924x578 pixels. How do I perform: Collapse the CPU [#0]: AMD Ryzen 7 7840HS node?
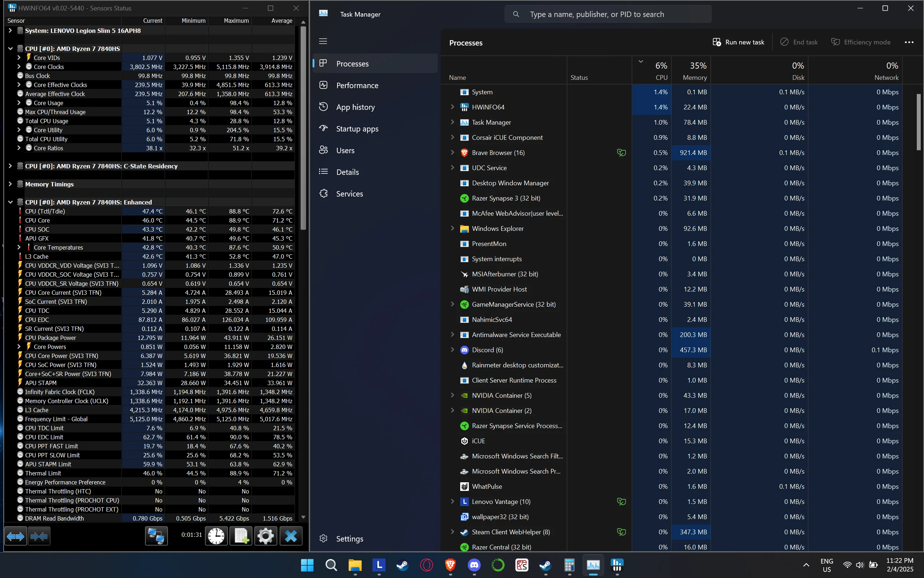coord(10,48)
